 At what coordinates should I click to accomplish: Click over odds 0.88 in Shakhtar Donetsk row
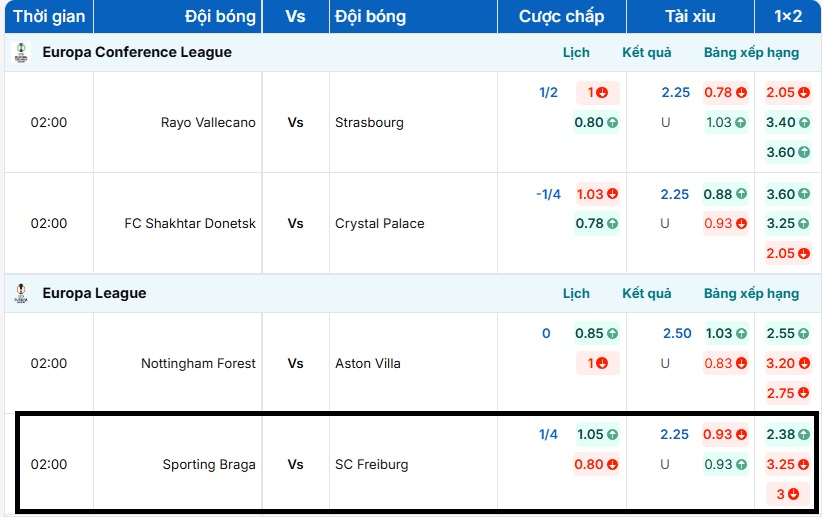[726, 195]
